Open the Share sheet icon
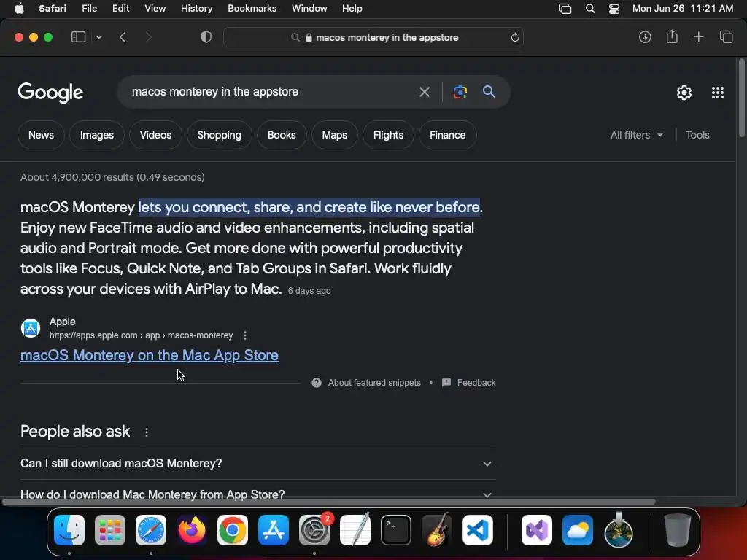The height and width of the screenshot is (560, 747). (x=672, y=36)
